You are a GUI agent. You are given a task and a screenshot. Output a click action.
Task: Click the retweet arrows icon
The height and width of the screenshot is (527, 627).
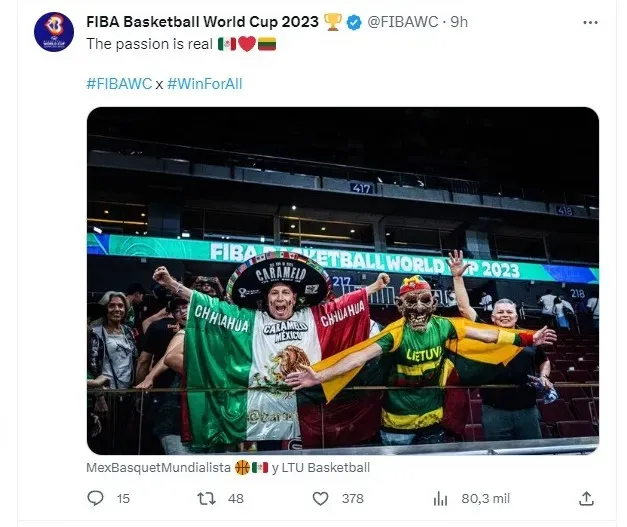click(206, 499)
